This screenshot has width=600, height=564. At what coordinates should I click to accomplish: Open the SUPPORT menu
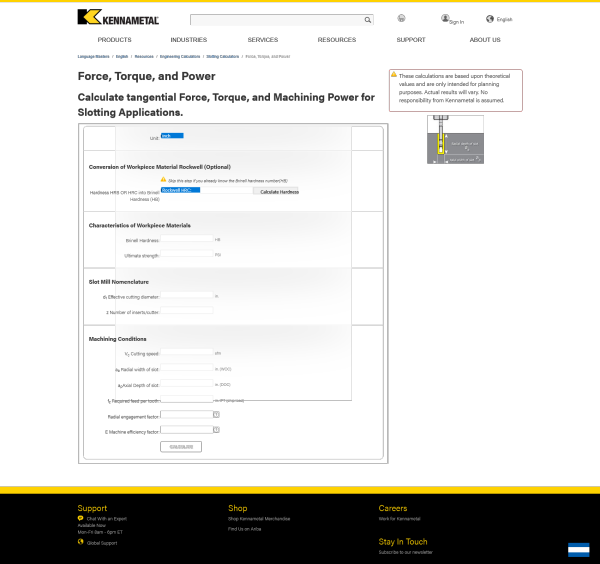(x=411, y=40)
